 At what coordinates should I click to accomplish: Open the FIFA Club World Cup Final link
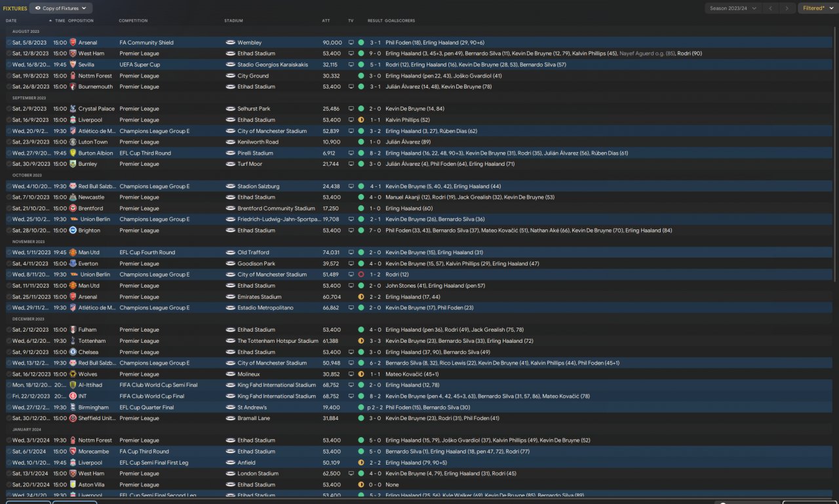click(152, 396)
